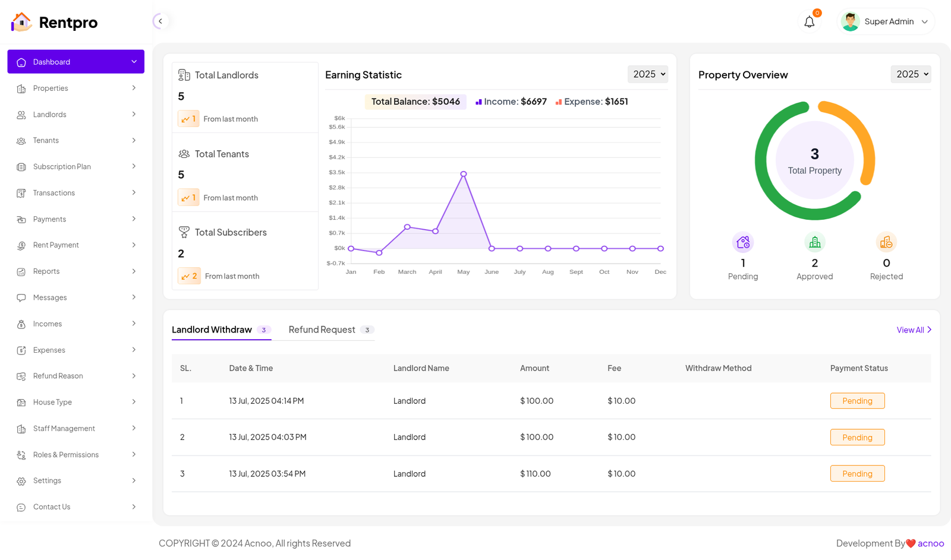Viewport: 951px width, 560px height.
Task: Click the Rentpro house logo
Action: click(21, 22)
